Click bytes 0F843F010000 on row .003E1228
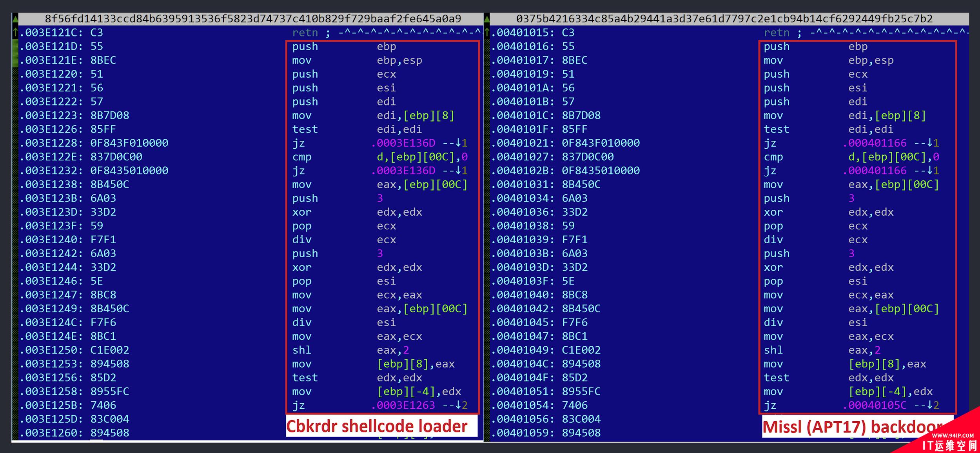The height and width of the screenshot is (453, 980). (x=129, y=143)
